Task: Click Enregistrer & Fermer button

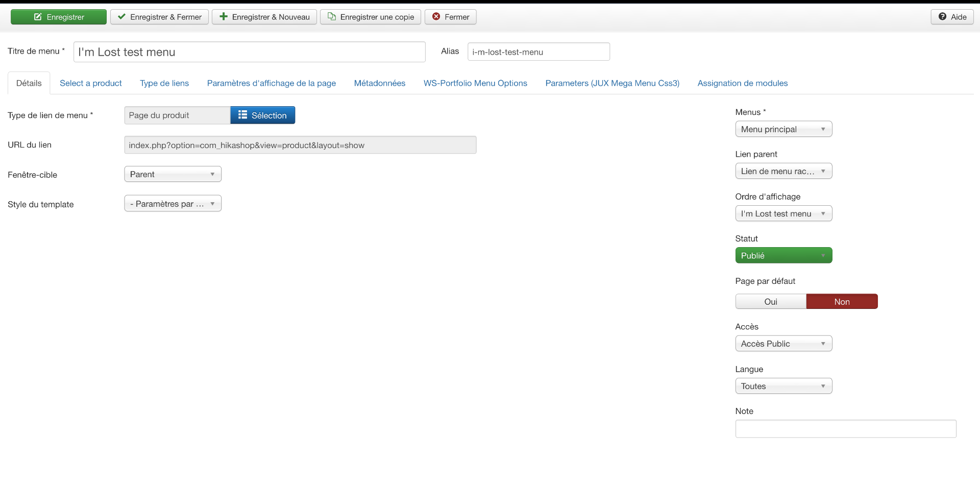Action: pos(159,17)
